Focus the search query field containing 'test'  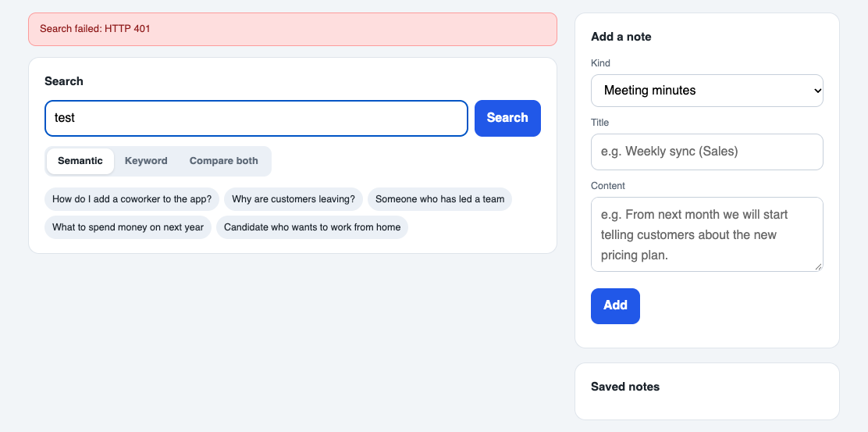256,118
